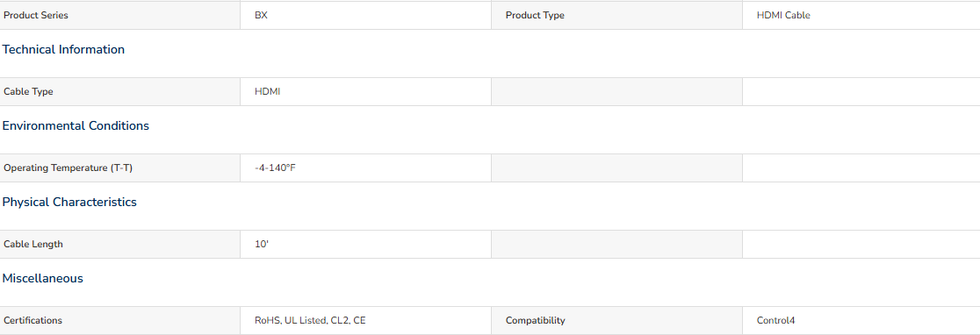The width and height of the screenshot is (980, 335).
Task: Click the Product Type label
Action: pyautogui.click(x=535, y=15)
